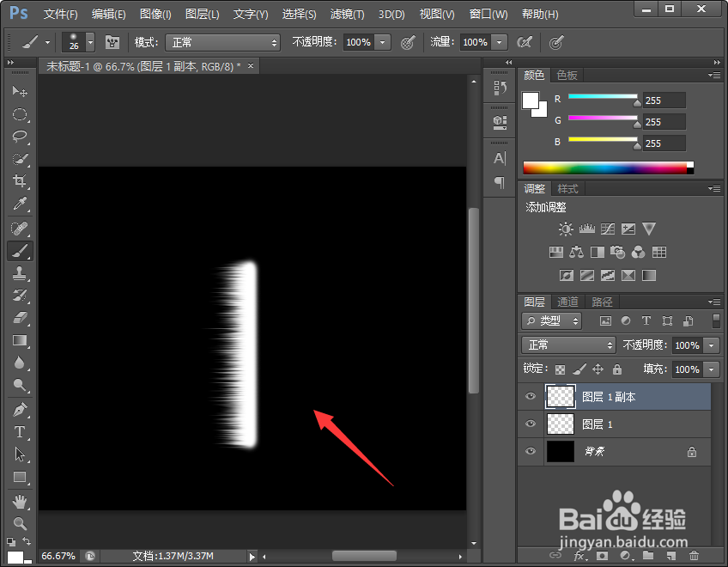
Task: Switch to the 路径 tab
Action: (602, 302)
